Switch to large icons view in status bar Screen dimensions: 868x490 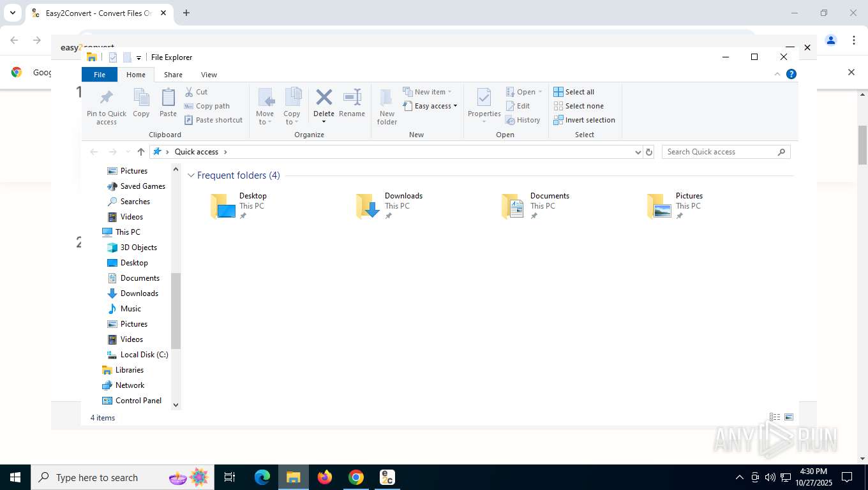[x=789, y=417]
